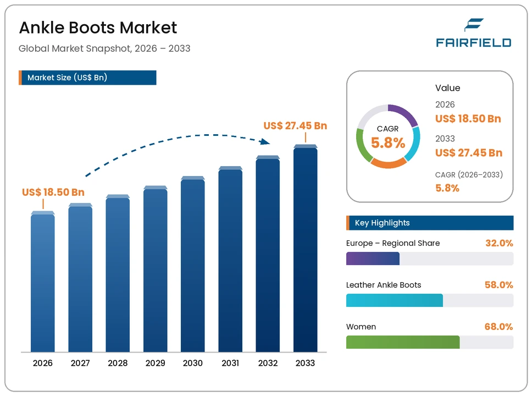532x396 pixels.
Task: Click 'US$ 27.45 Bn' in the Value card
Action: coord(469,153)
